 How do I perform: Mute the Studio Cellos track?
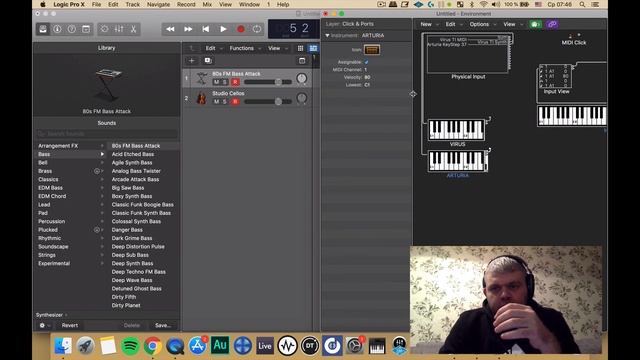pyautogui.click(x=216, y=101)
